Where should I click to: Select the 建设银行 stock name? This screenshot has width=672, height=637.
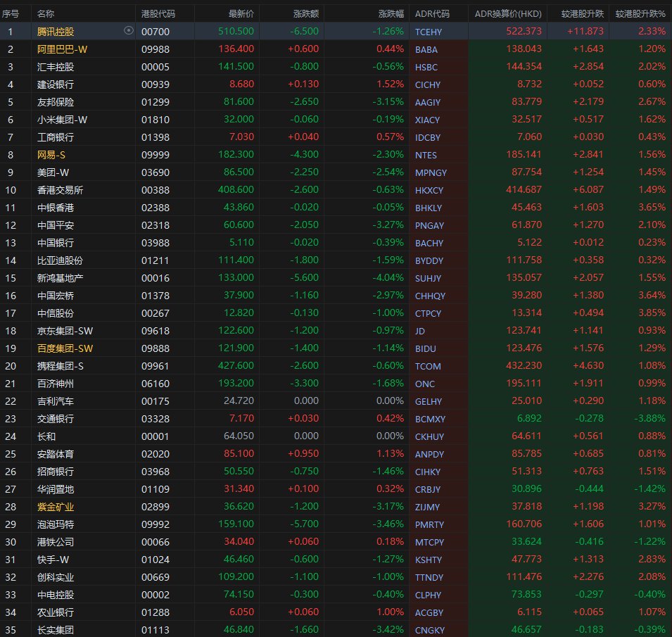[56, 84]
